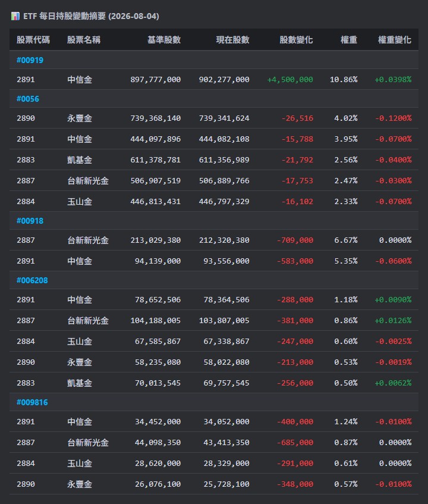
Task: Select the -709,000 share change cell
Action: click(x=295, y=240)
